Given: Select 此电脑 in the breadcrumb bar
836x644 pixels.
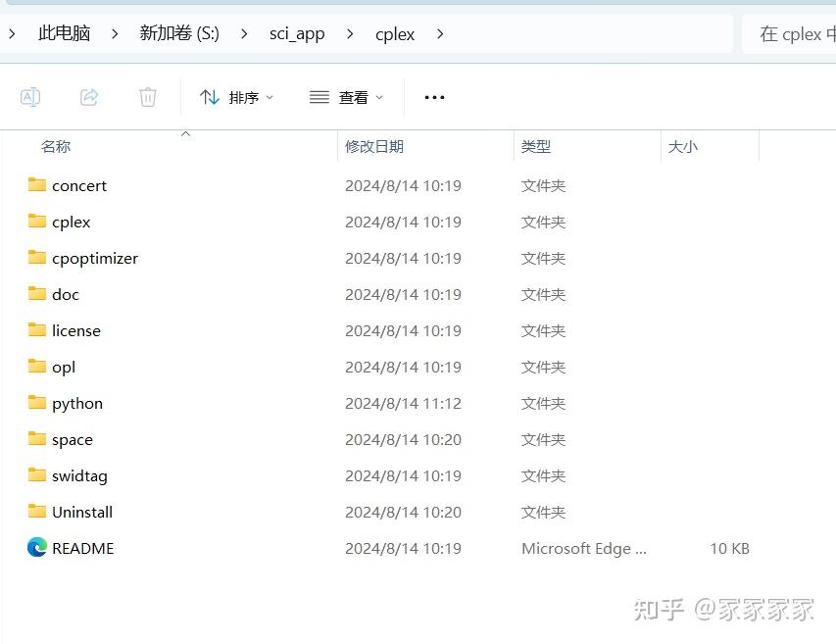Looking at the screenshot, I should pos(64,33).
